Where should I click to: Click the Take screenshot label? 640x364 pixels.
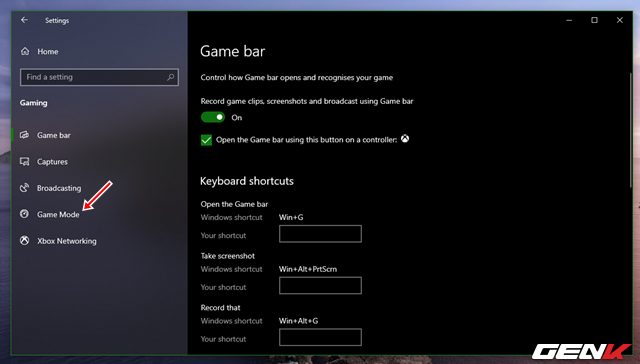pyautogui.click(x=228, y=256)
